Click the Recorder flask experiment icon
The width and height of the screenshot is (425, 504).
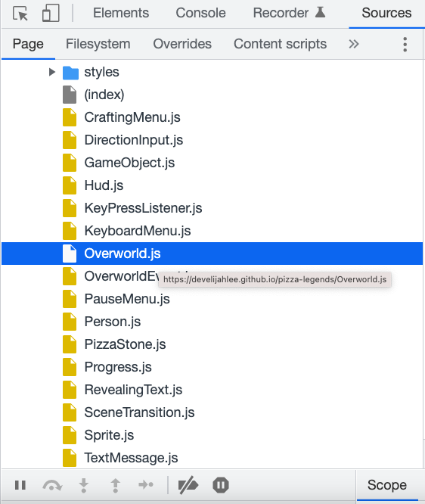320,12
